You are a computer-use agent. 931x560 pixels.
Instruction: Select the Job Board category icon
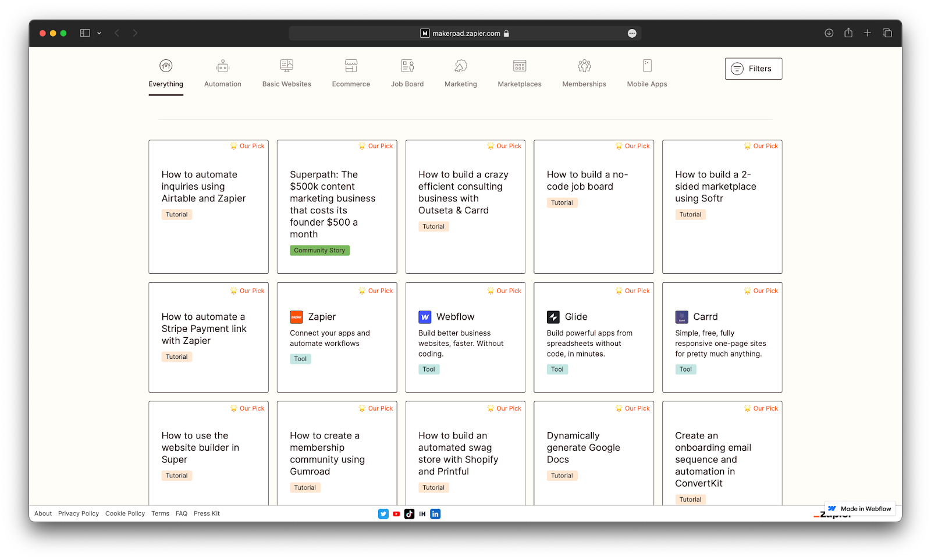coord(407,66)
